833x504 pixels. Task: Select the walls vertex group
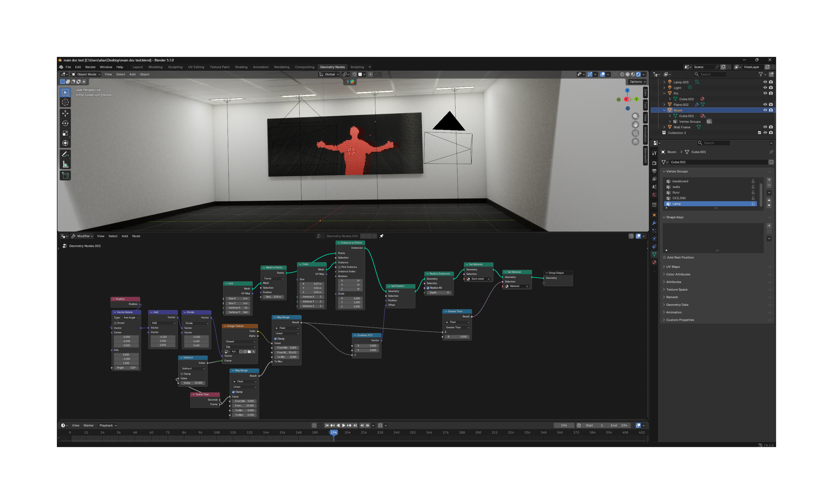pos(710,187)
